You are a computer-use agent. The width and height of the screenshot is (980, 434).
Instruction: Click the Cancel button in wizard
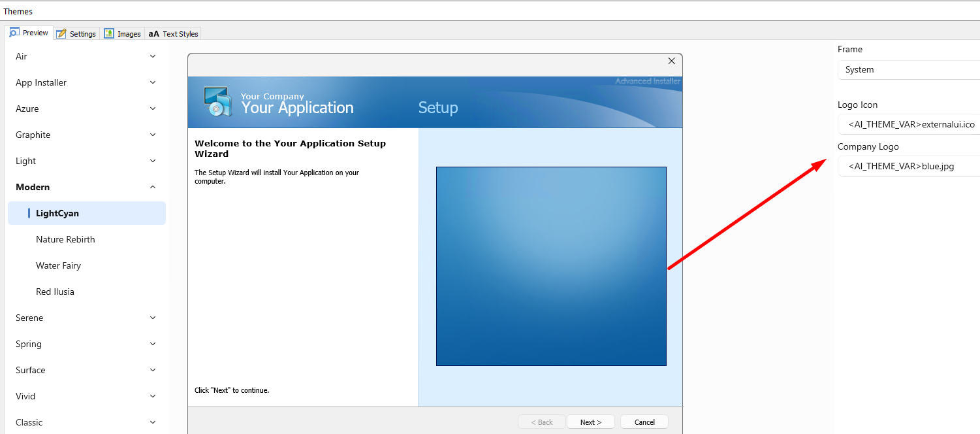[x=644, y=422]
